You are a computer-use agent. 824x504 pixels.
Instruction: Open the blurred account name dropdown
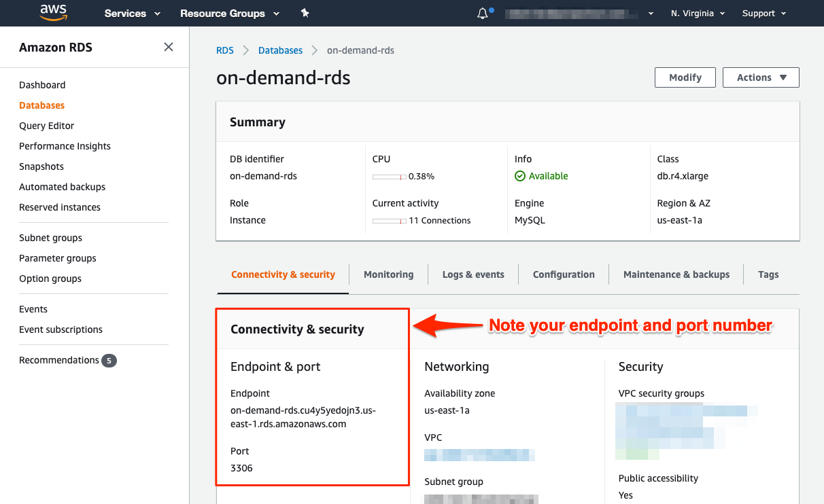click(x=580, y=14)
